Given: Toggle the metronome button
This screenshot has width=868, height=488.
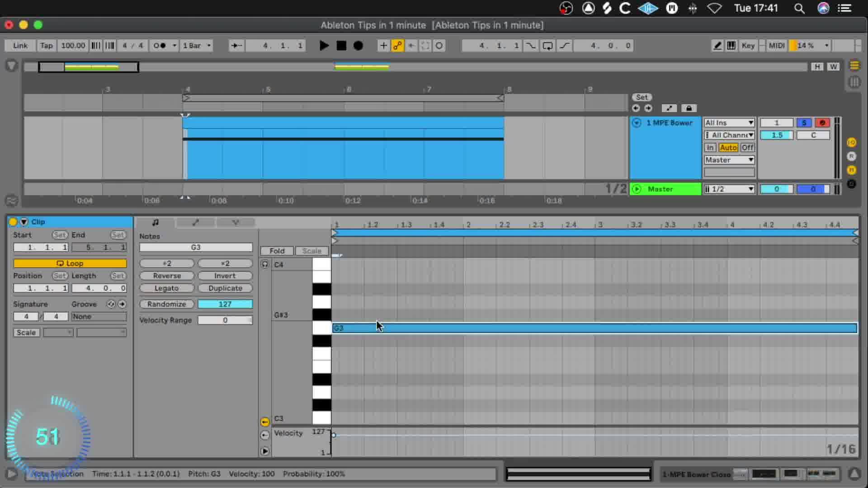Looking at the screenshot, I should [x=160, y=46].
